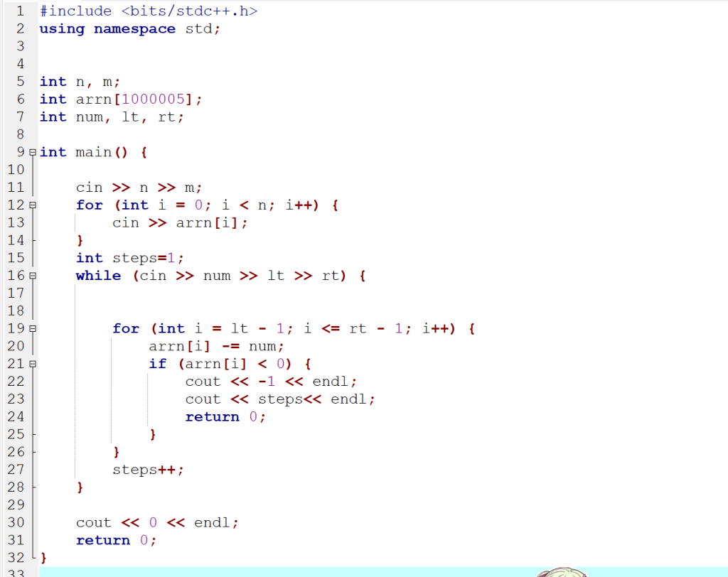
Task: Click the 'cout << 0 << endl' statement
Action: (157, 522)
